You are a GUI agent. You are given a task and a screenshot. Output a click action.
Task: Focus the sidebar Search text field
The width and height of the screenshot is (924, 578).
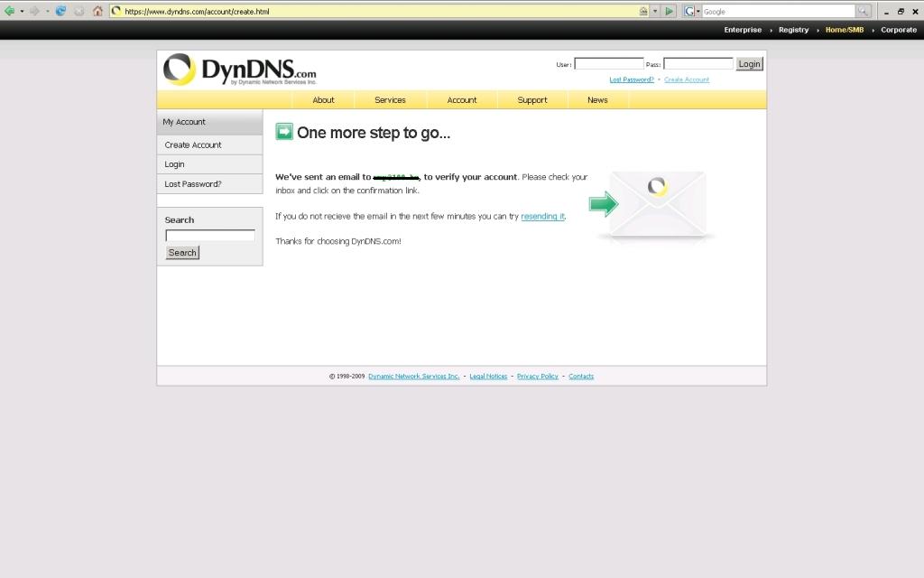[210, 236]
